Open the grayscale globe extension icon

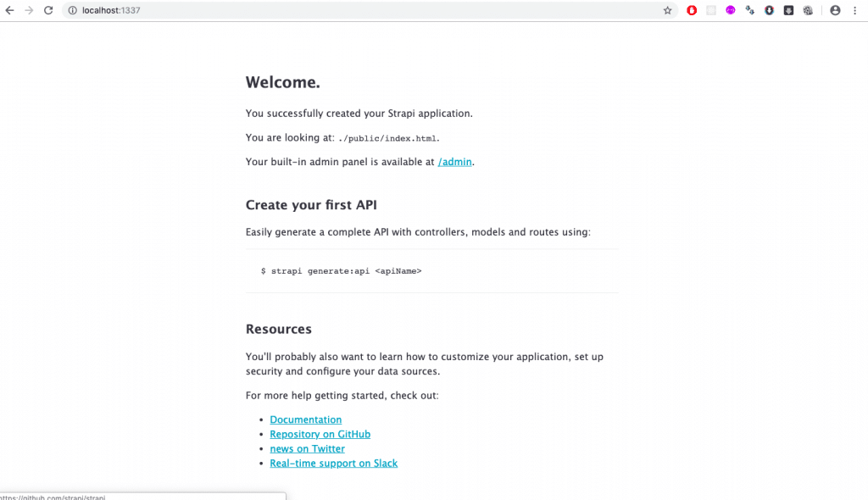tap(808, 10)
